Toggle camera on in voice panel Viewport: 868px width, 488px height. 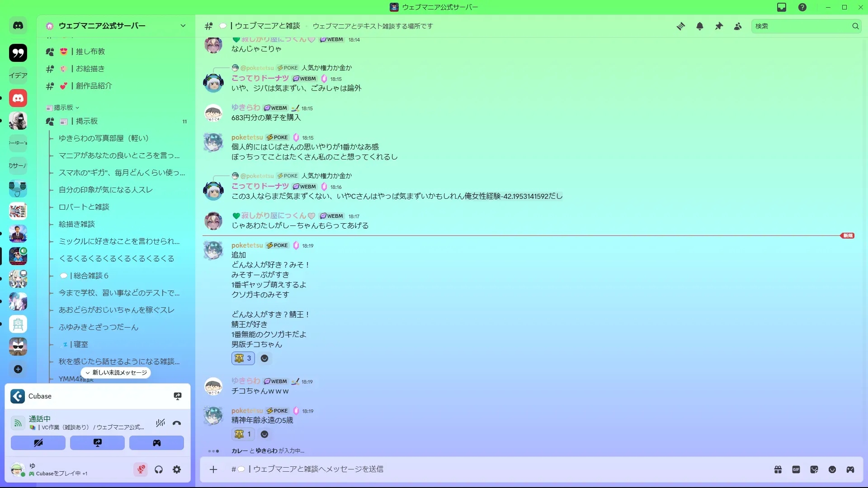38,443
